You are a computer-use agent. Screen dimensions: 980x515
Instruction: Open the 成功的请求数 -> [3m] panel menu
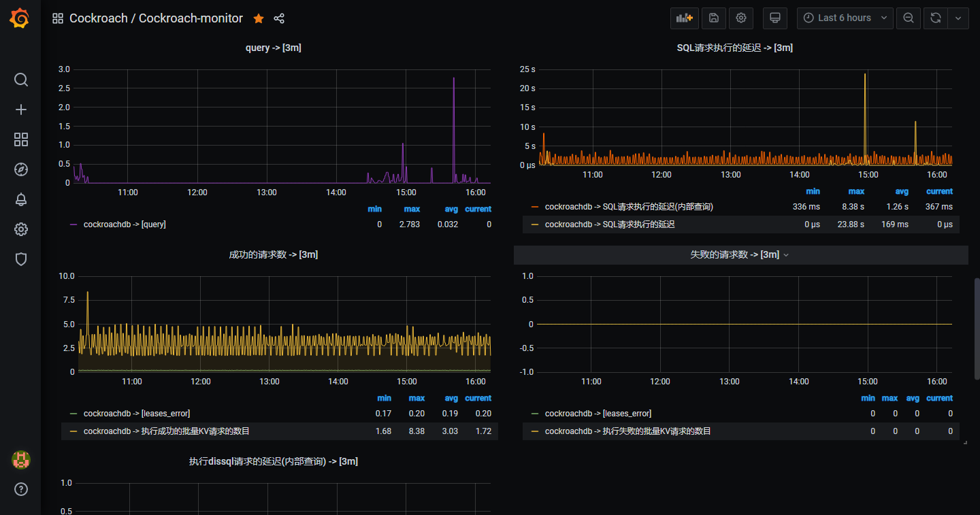point(274,254)
